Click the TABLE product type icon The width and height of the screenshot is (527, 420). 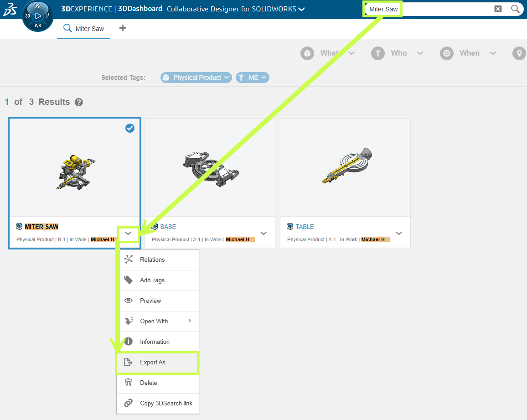[x=290, y=226]
